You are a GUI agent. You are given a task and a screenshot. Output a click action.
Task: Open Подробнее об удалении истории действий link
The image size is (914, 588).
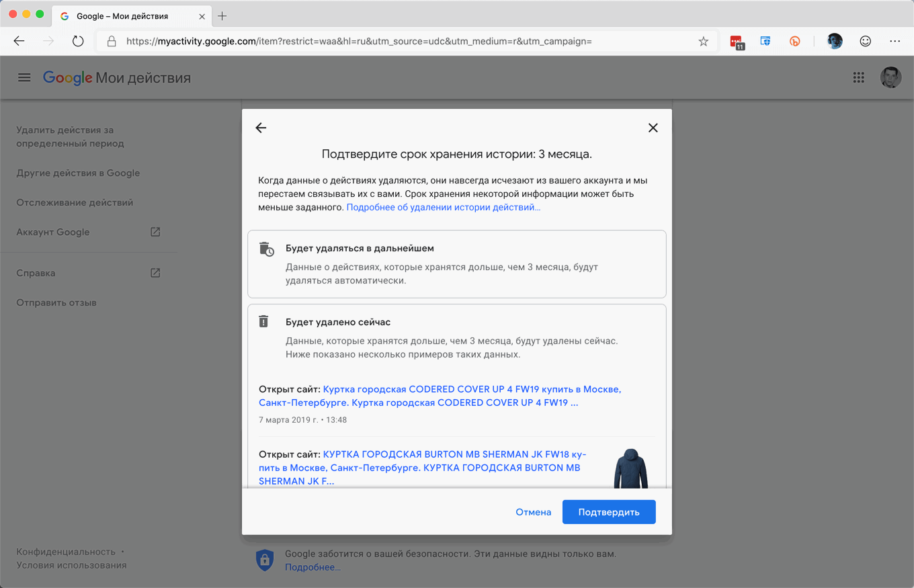(444, 208)
